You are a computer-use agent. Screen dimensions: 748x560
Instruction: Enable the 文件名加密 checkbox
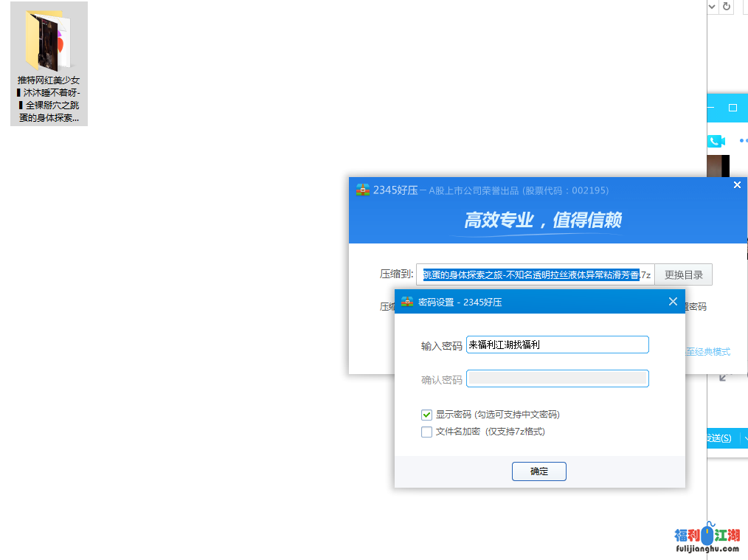click(x=426, y=432)
